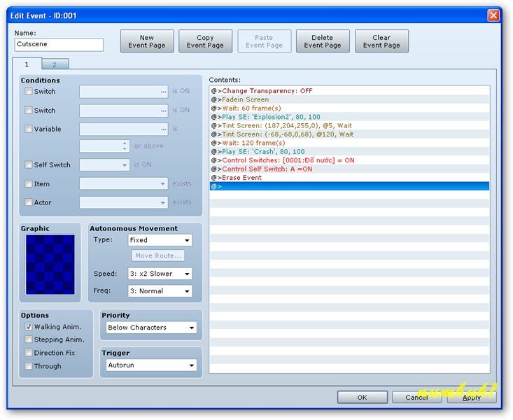Open the Speed dropdown showing x2 Slower

tap(160, 274)
